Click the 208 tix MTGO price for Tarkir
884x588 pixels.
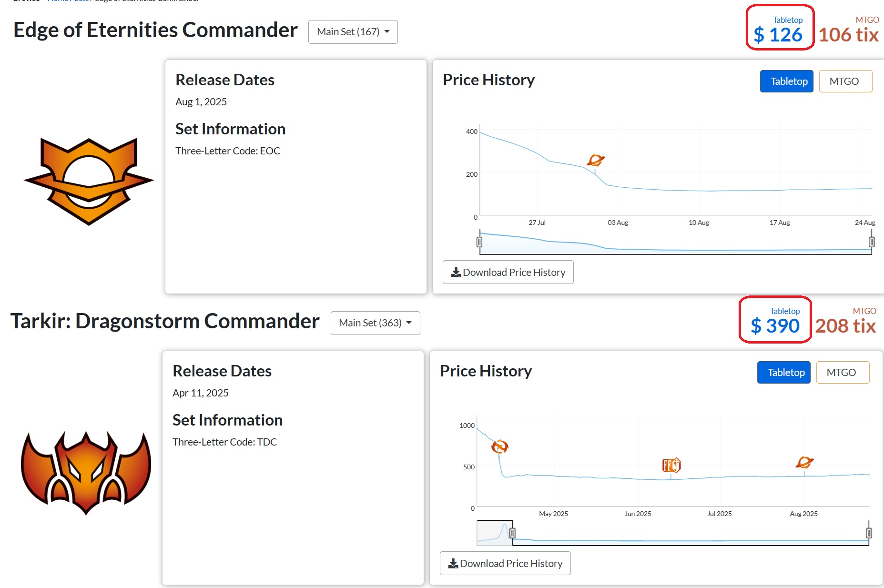(845, 326)
